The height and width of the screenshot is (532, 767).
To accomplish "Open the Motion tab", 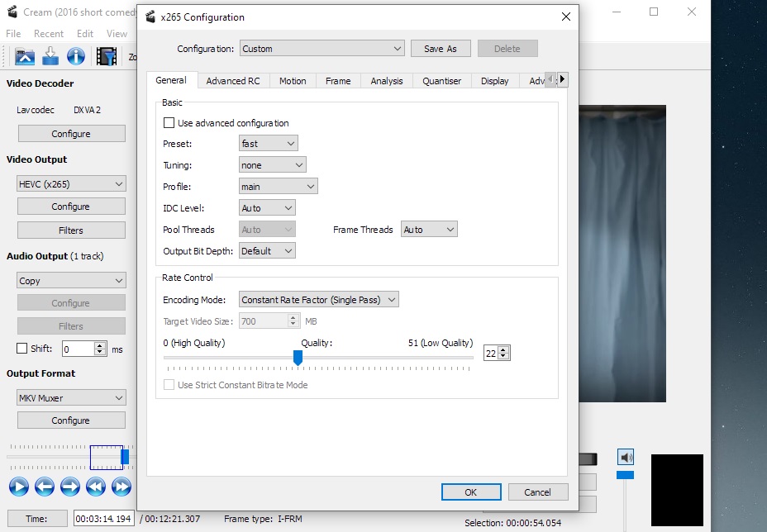I will [293, 81].
